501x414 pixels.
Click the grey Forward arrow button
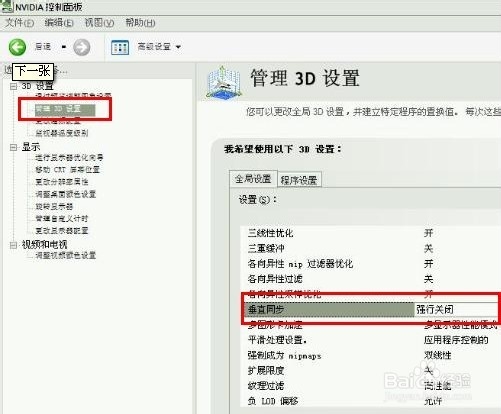coord(82,47)
